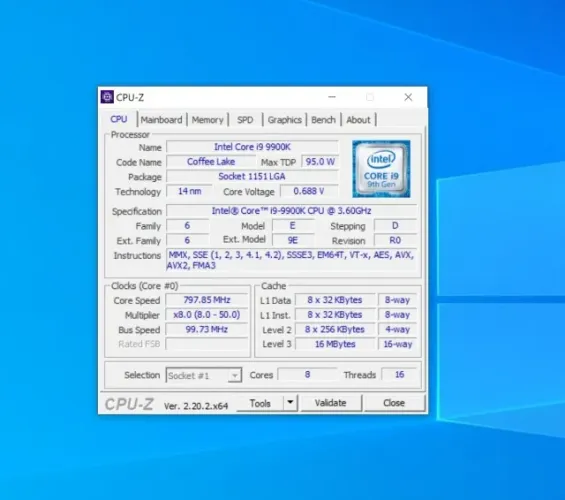Select the SPD tab
Viewport: 565px width, 500px height.
pyautogui.click(x=245, y=120)
